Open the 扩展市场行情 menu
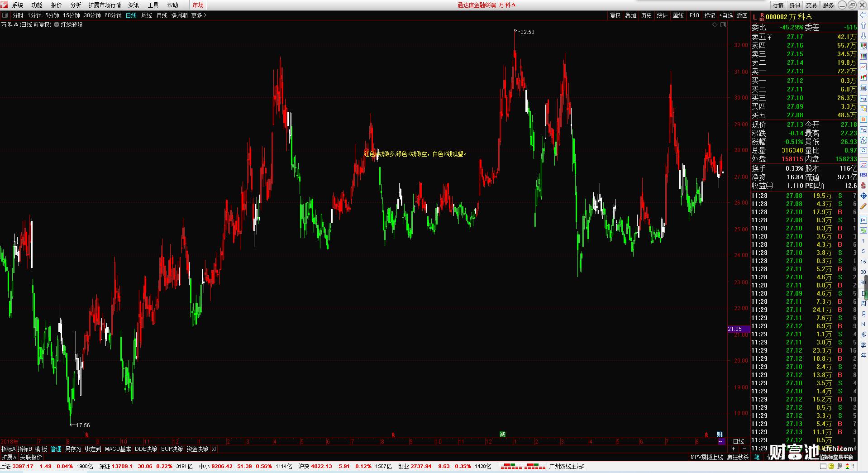 click(x=105, y=5)
